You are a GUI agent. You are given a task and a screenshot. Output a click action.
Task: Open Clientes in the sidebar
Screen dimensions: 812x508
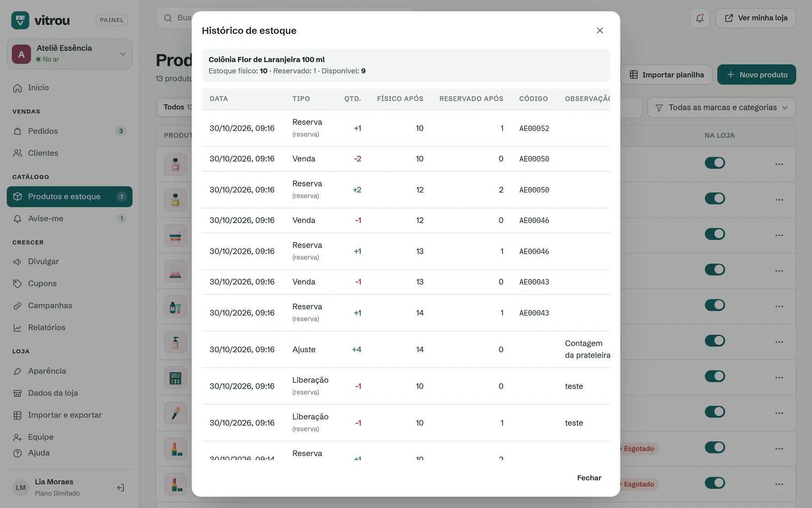pyautogui.click(x=69, y=153)
